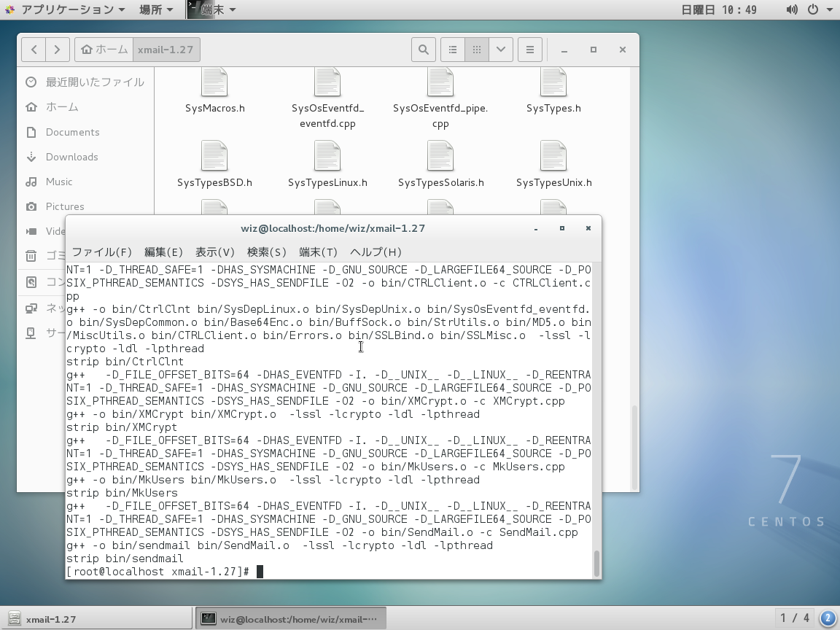Image resolution: width=840 pixels, height=630 pixels.
Task: Open the power system menu
Action: click(818, 9)
